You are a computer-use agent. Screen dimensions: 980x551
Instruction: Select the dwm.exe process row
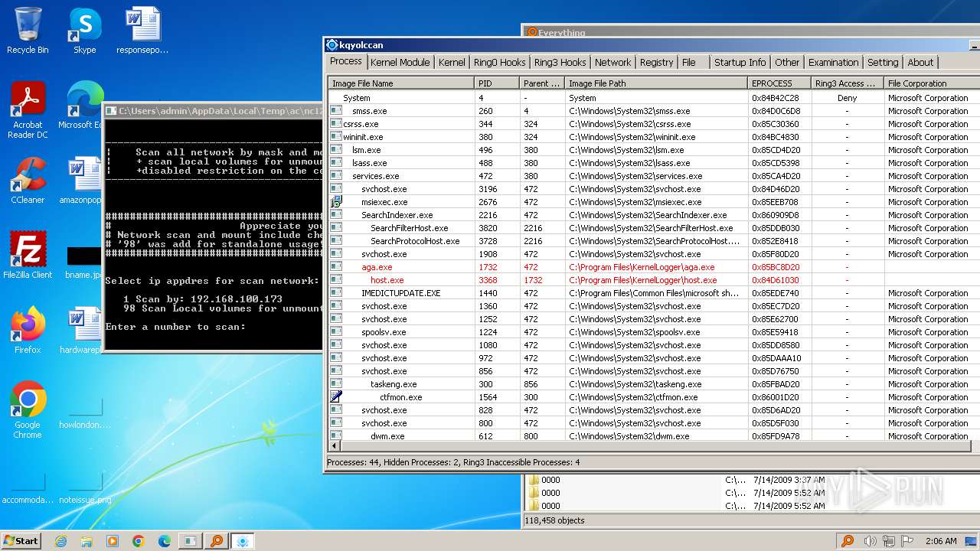(653, 436)
